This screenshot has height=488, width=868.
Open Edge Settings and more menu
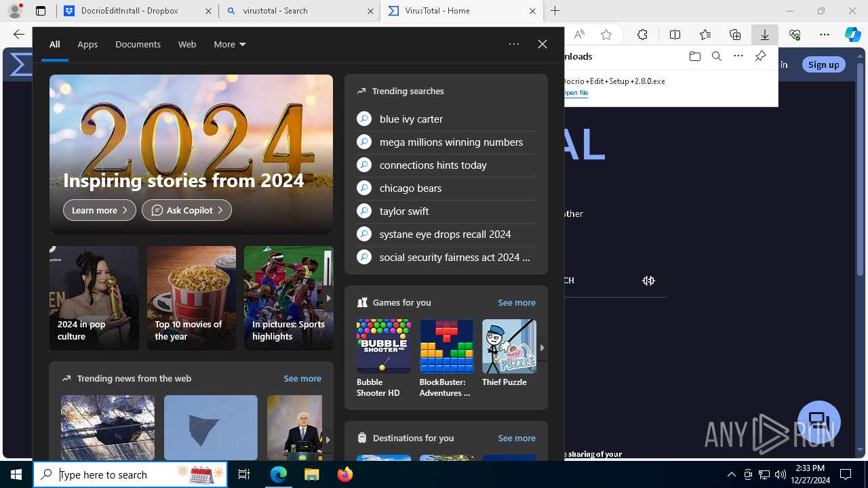coord(825,35)
